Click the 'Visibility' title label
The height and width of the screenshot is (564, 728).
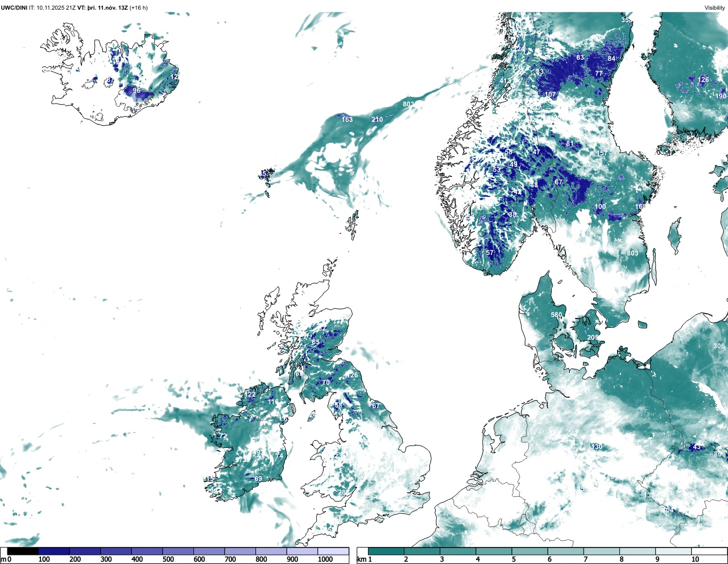[715, 7]
